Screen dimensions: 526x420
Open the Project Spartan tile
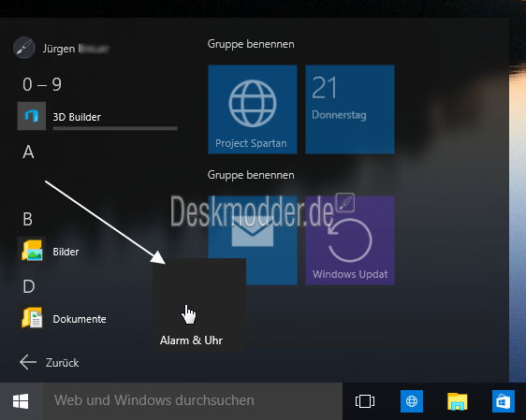click(253, 109)
